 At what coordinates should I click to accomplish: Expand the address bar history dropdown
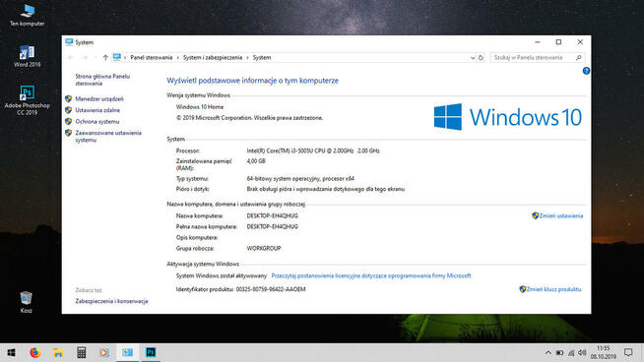point(473,58)
